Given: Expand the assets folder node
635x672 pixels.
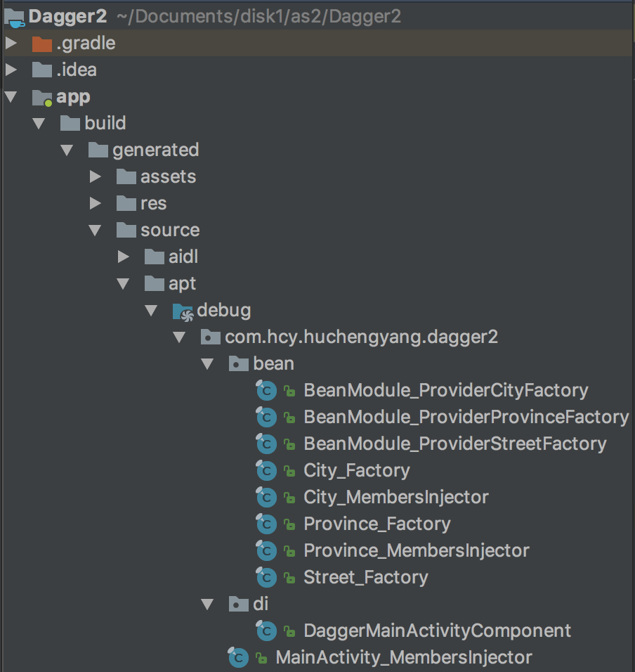Looking at the screenshot, I should (95, 176).
